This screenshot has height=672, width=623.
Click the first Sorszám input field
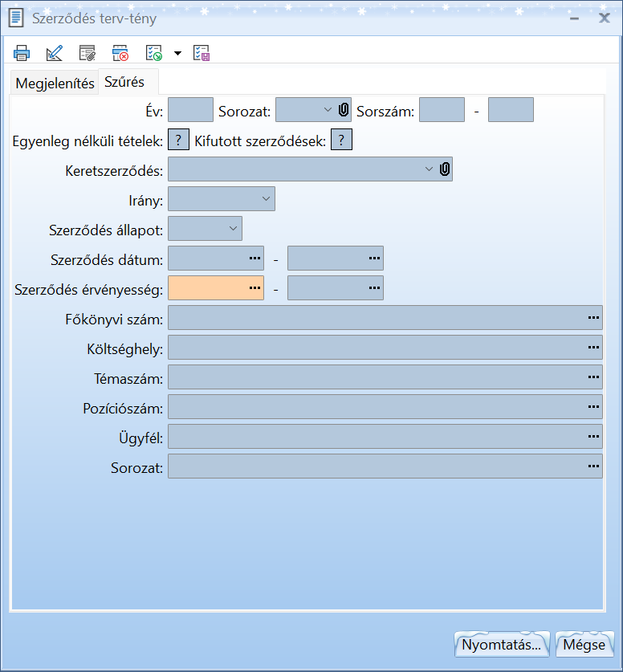[x=442, y=110]
